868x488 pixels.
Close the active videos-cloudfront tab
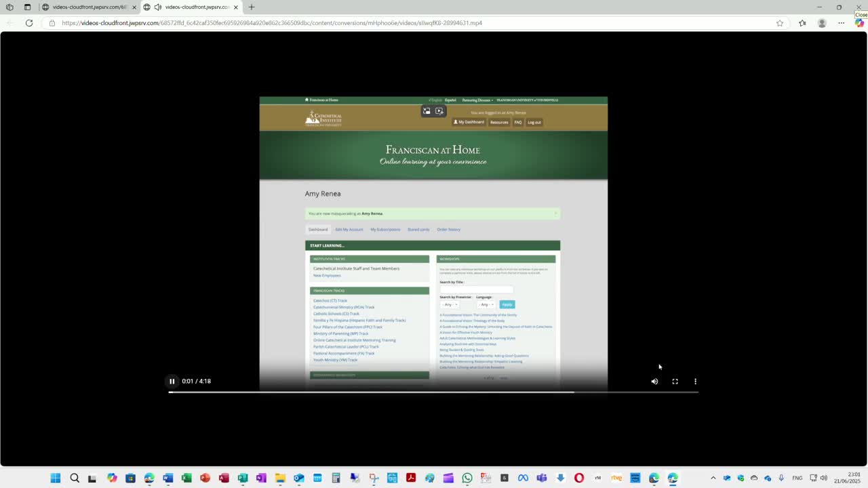tap(236, 7)
